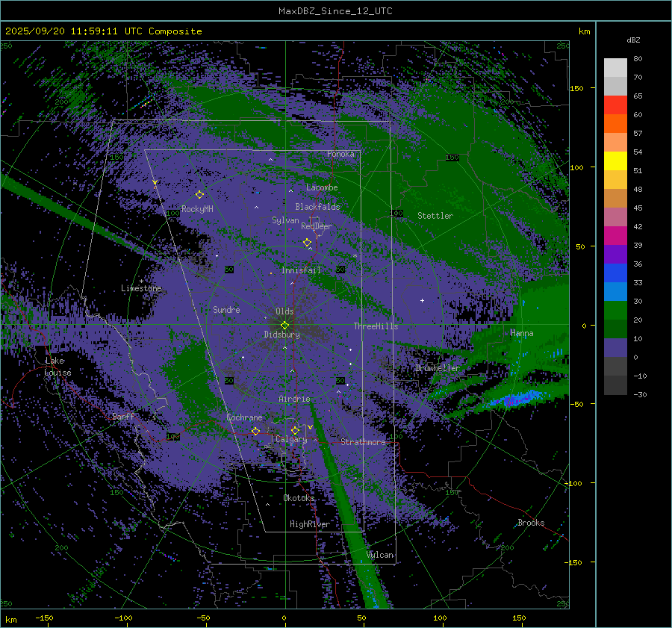Viewport: 672px width, 628px height.
Task: Click the UTC Composite timestamp text
Action: click(x=104, y=31)
